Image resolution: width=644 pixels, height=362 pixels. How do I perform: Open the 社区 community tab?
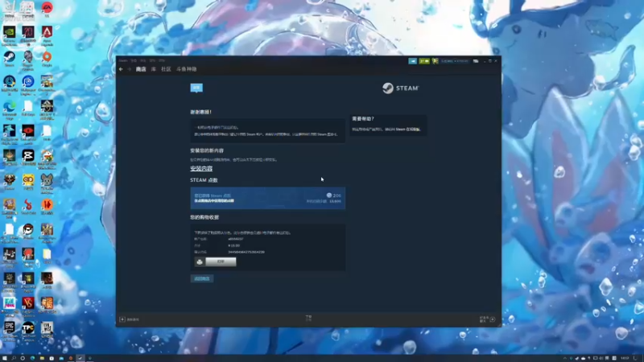point(166,69)
